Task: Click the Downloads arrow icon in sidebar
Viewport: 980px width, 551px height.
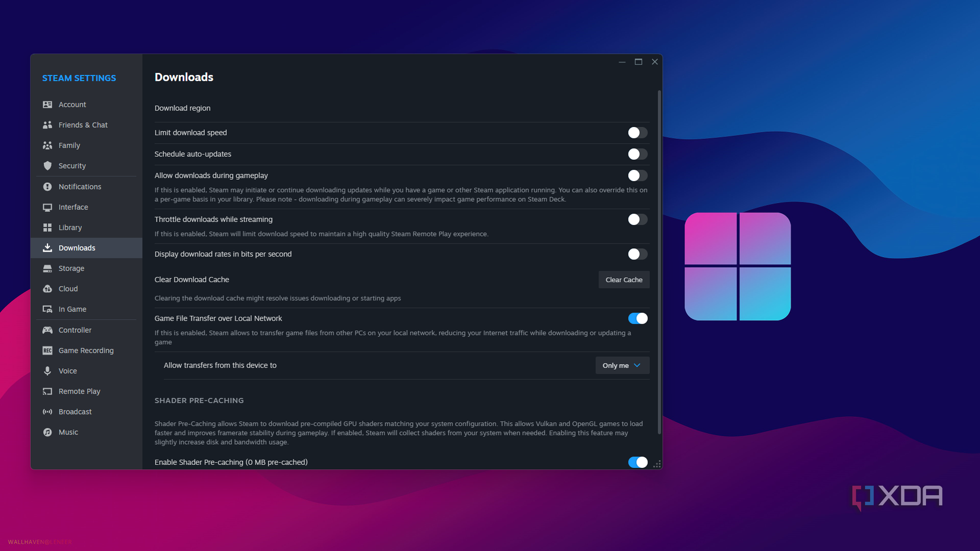Action: point(48,248)
